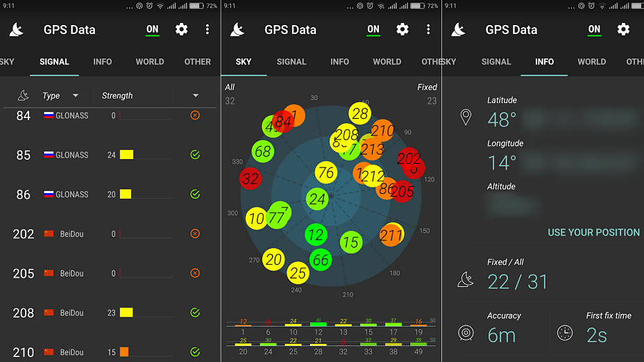
Task: Tap the satellite logo in left SIGNAL screen
Action: click(17, 30)
